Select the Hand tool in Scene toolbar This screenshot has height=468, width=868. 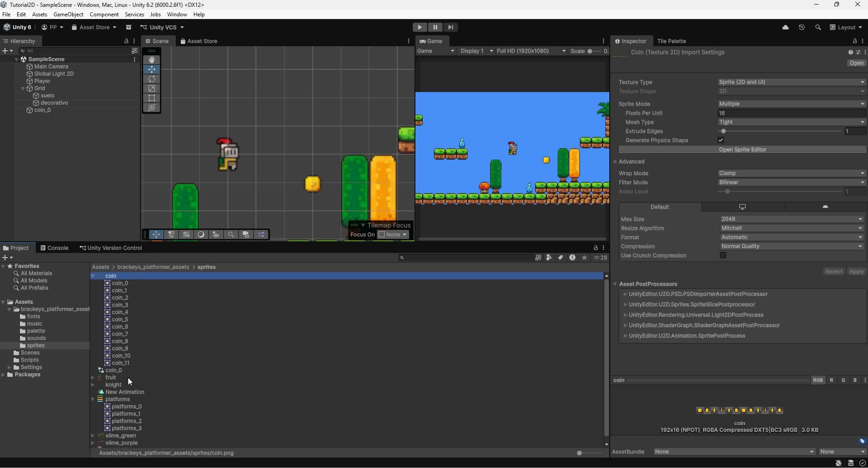pos(152,60)
